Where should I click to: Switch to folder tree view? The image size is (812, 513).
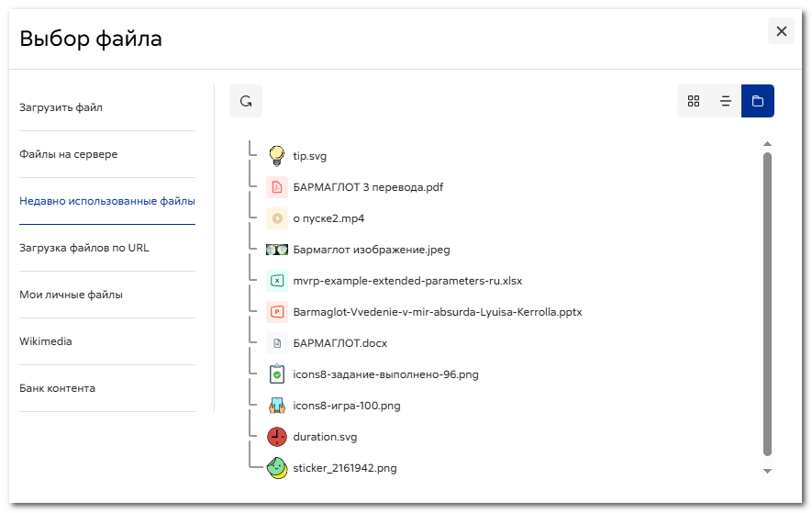click(758, 101)
